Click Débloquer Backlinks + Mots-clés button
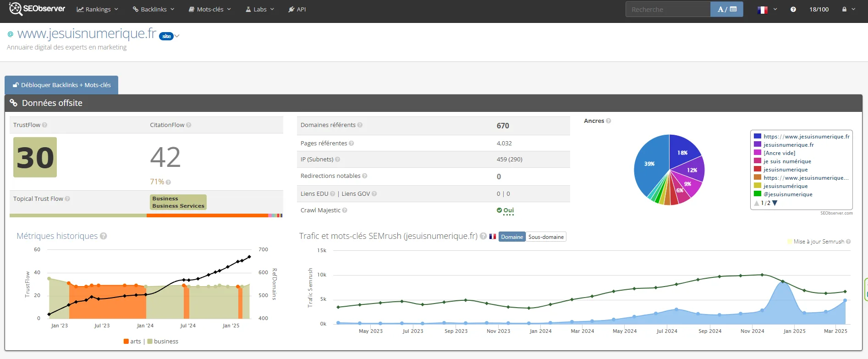Screen dimensions: 868x359 tap(61, 85)
